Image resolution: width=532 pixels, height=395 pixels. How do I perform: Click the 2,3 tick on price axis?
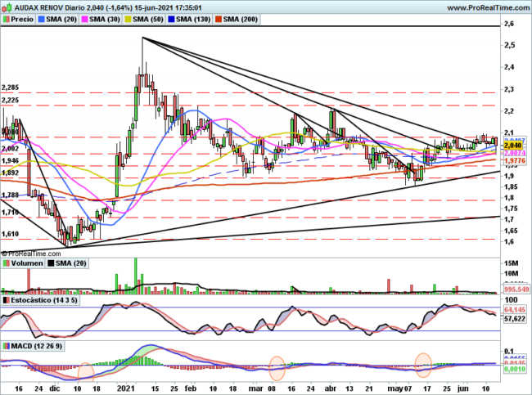click(509, 89)
